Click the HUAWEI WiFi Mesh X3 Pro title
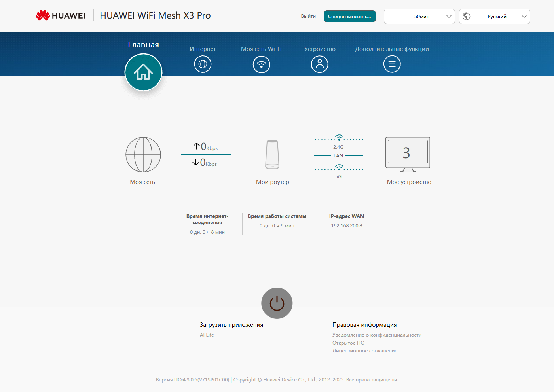Image resolution: width=554 pixels, height=392 pixels. pyautogui.click(x=155, y=15)
